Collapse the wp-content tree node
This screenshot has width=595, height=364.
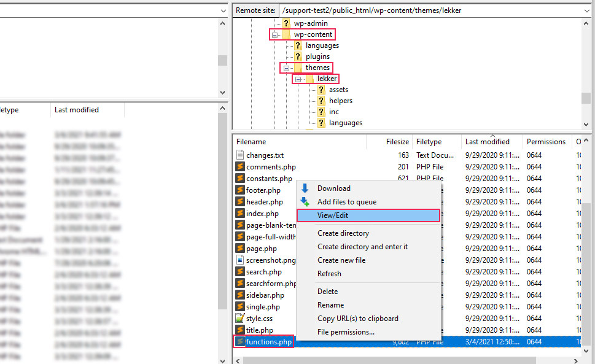point(275,35)
